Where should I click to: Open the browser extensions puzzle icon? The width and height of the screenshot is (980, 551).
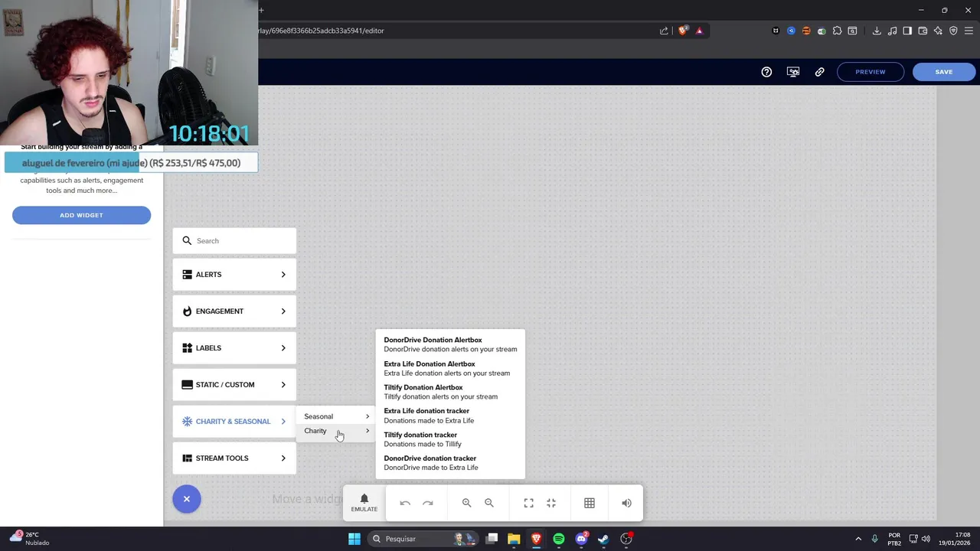click(x=837, y=31)
